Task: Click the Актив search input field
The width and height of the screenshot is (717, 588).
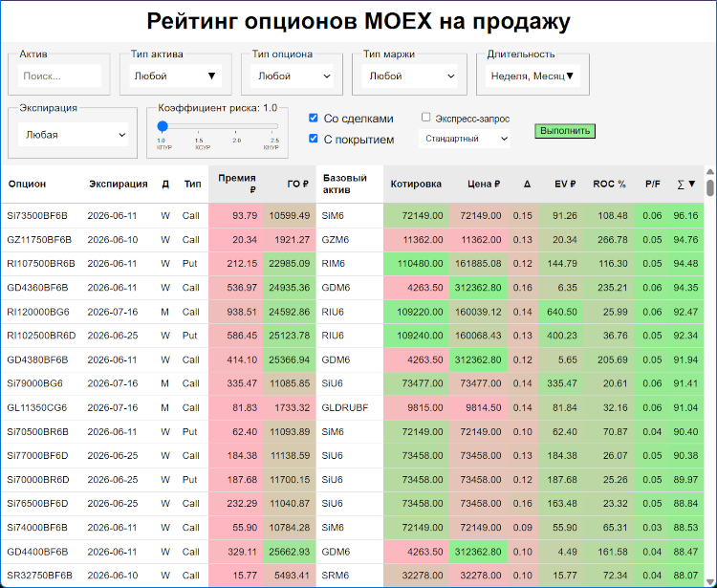Action: pyautogui.click(x=59, y=76)
